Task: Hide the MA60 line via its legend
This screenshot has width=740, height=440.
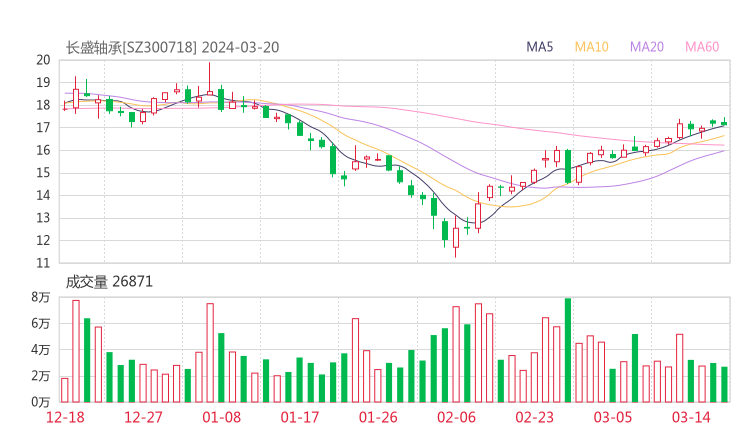Action: point(702,47)
